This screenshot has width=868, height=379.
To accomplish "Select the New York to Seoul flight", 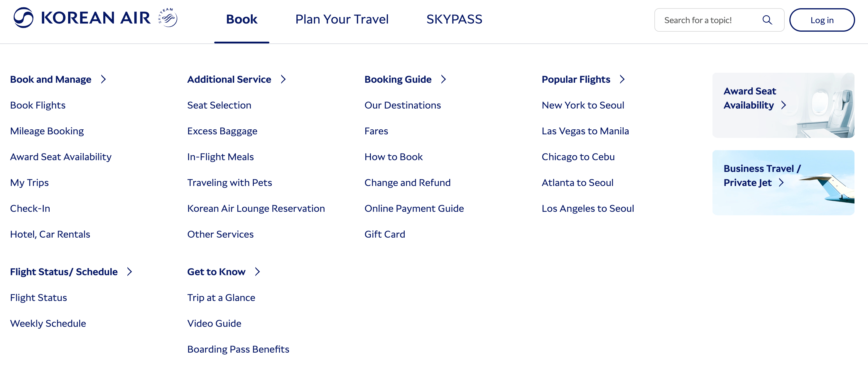I will (582, 105).
